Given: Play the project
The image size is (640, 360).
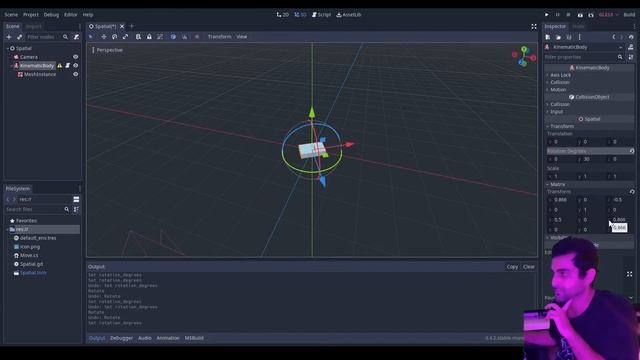Looking at the screenshot, I should pyautogui.click(x=547, y=15).
